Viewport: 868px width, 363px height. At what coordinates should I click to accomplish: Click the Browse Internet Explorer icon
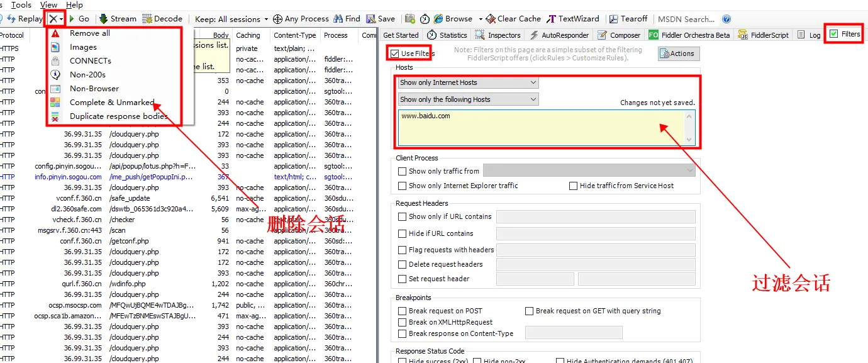438,19
